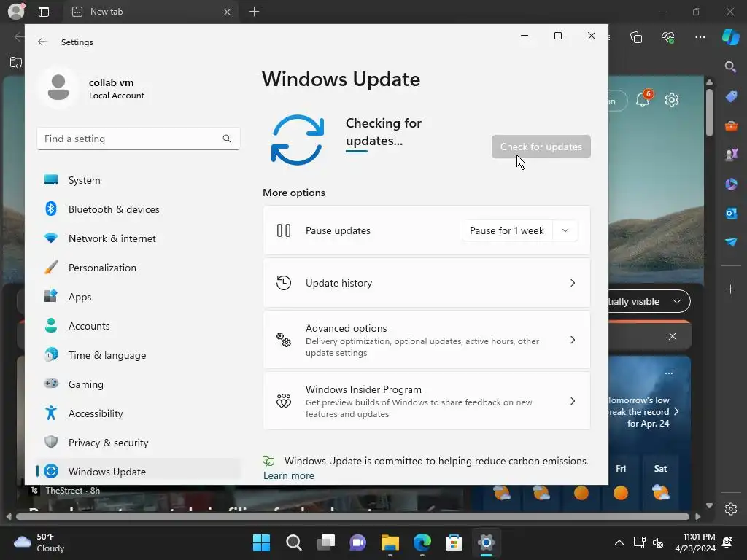Open File Explorer from taskbar
Image resolution: width=747 pixels, height=560 pixels.
tap(390, 542)
